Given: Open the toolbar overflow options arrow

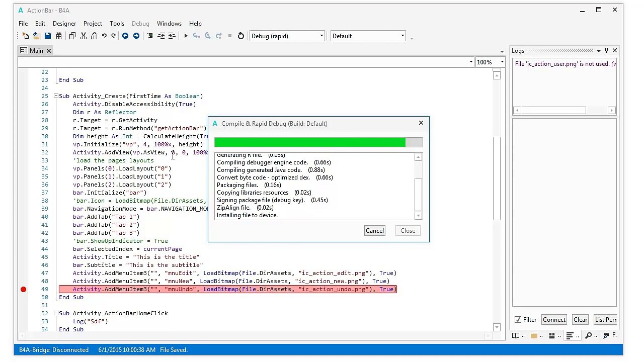Looking at the screenshot, I should [x=412, y=37].
